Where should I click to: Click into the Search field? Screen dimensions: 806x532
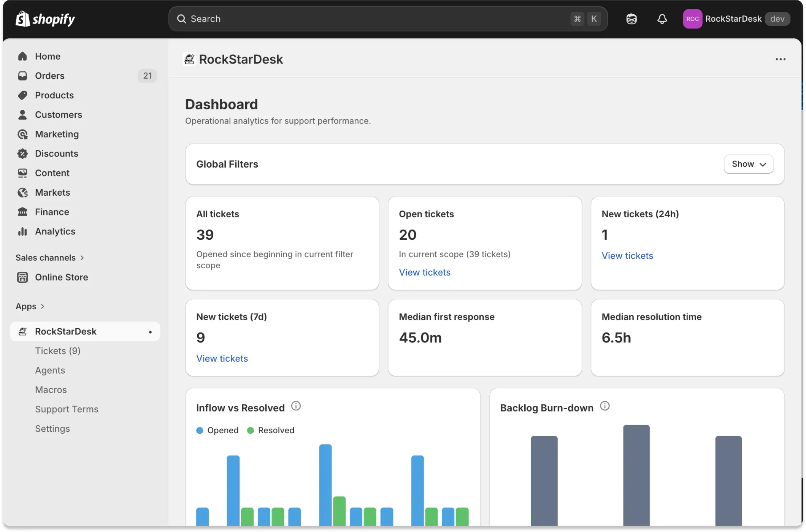coord(388,19)
